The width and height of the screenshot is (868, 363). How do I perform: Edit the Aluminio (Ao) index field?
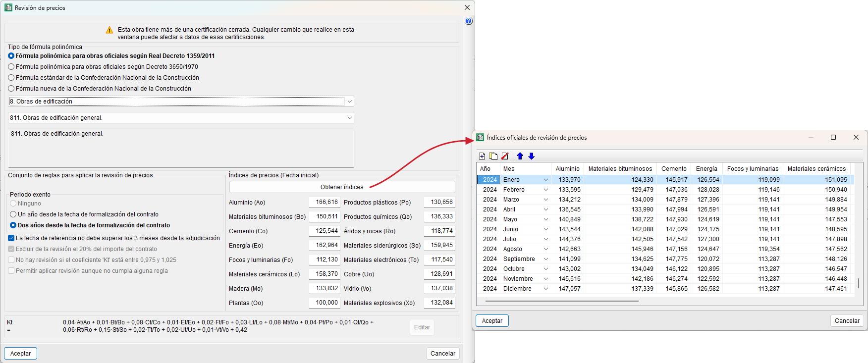[325, 202]
